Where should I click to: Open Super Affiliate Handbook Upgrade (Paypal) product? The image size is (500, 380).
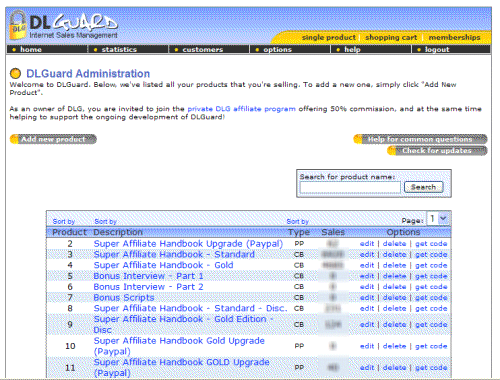pos(188,244)
